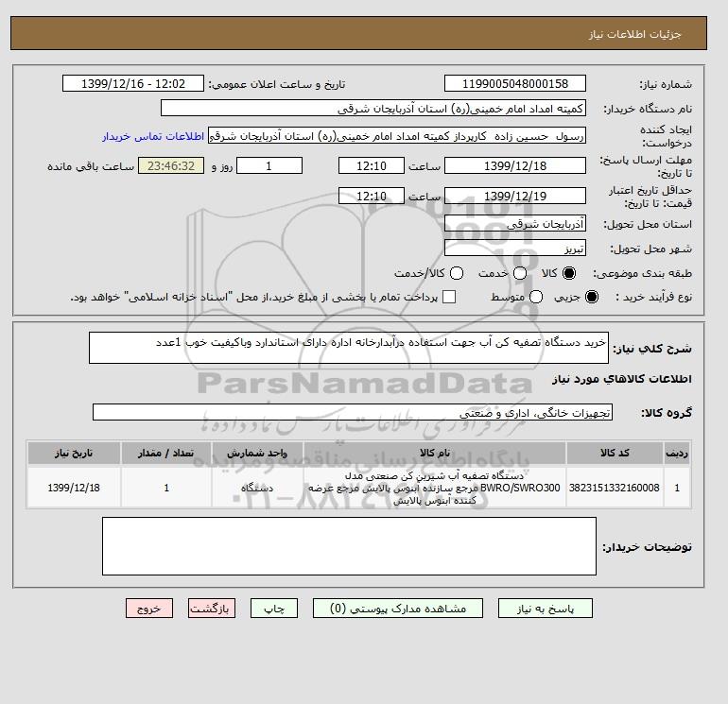Viewport: 728px width, 704px height.
Task: Click the quantity cell 1 in the goods table
Action: click(166, 488)
